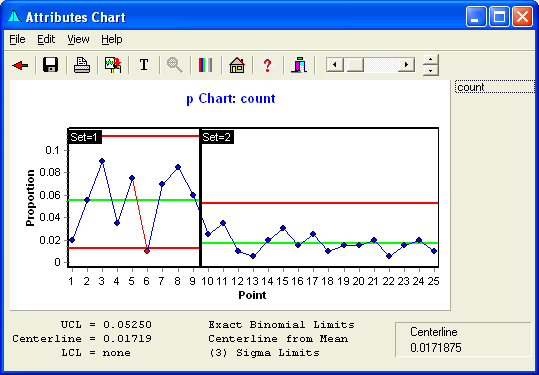Click the house home icon
Image resolution: width=539 pixels, height=375 pixels.
pos(237,65)
